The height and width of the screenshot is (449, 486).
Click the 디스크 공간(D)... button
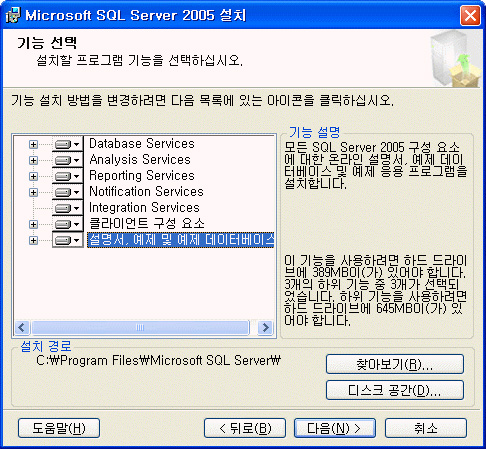395,390
